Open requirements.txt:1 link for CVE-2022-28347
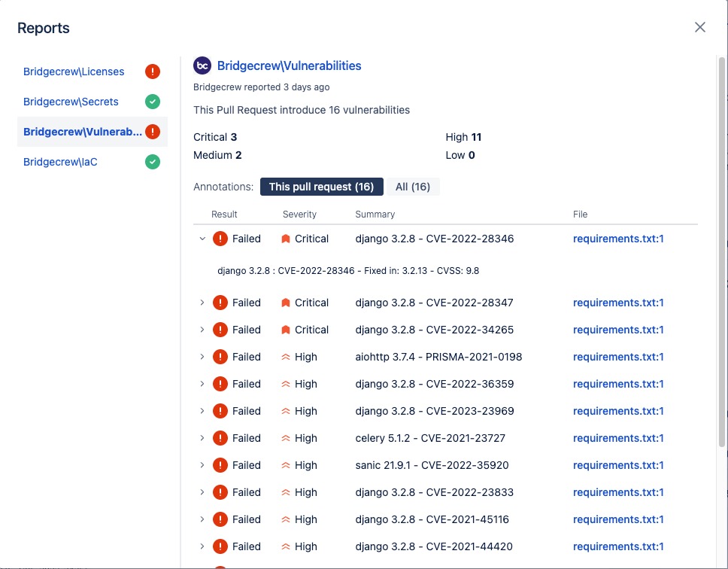728x569 pixels. [618, 303]
